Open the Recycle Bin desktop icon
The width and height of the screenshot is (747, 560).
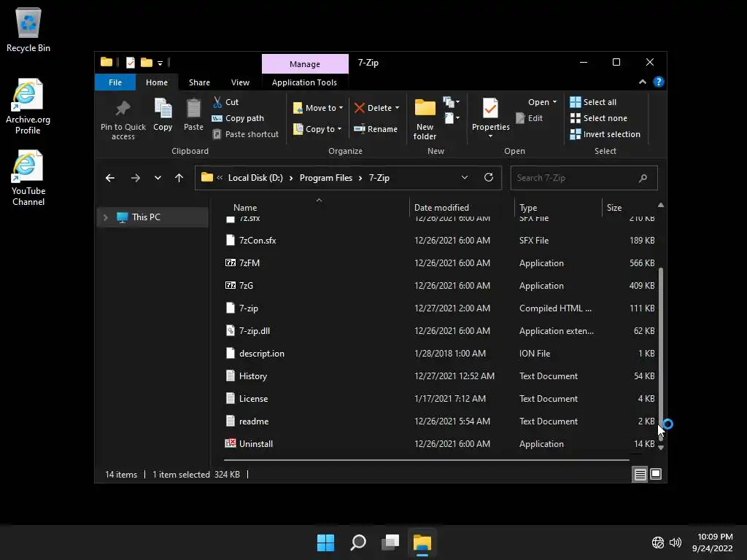[x=28, y=29]
